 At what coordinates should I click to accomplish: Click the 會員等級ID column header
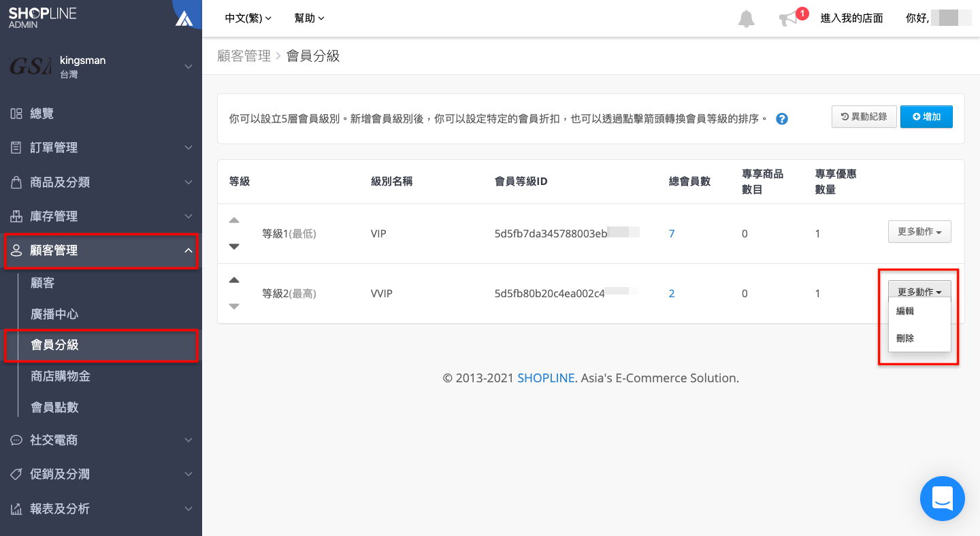pos(521,182)
